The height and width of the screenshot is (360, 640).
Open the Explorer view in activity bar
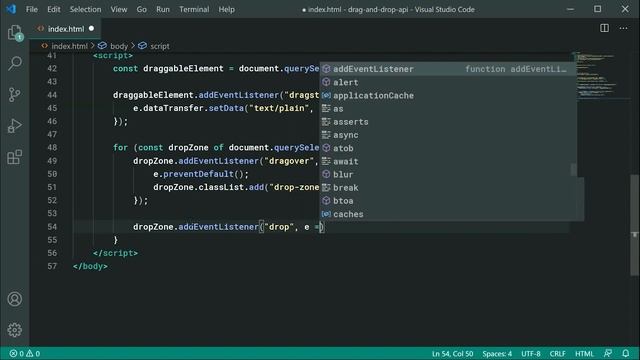tap(15, 33)
